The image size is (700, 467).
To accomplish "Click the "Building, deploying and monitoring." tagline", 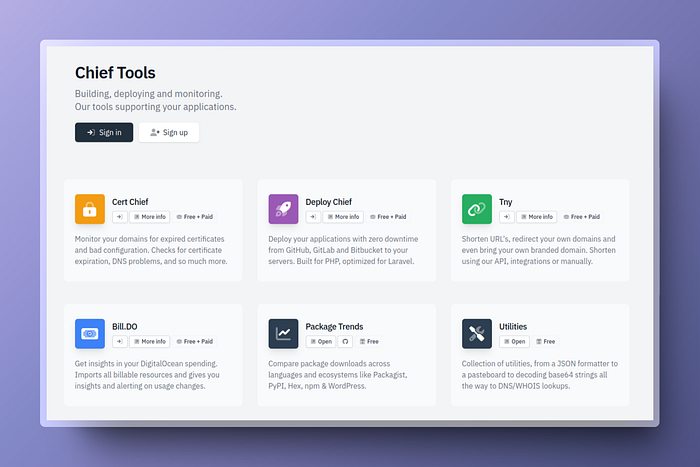I will tap(149, 94).
